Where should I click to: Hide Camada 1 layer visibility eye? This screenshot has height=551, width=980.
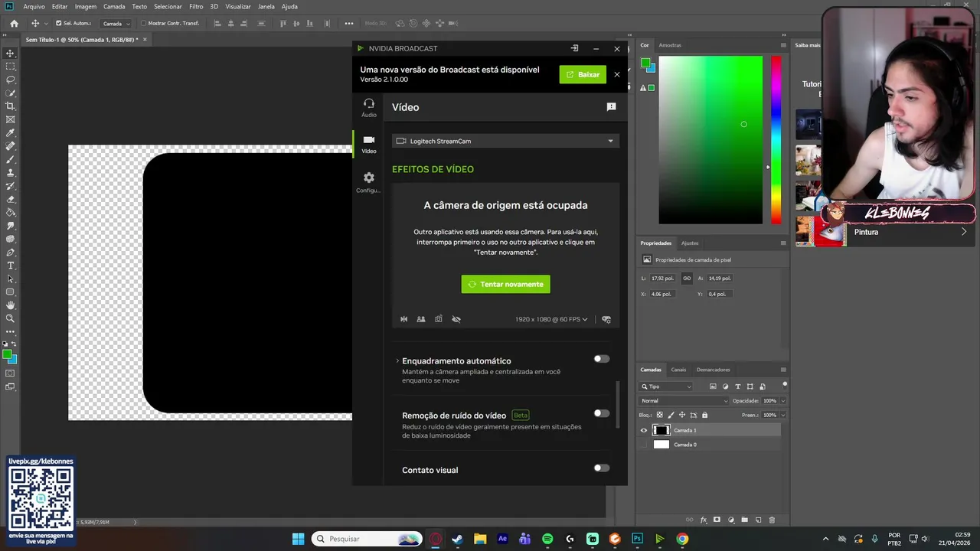643,430
